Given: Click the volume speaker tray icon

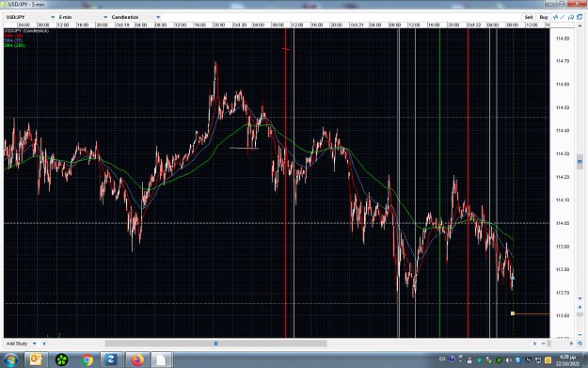Looking at the screenshot, I should (x=508, y=360).
